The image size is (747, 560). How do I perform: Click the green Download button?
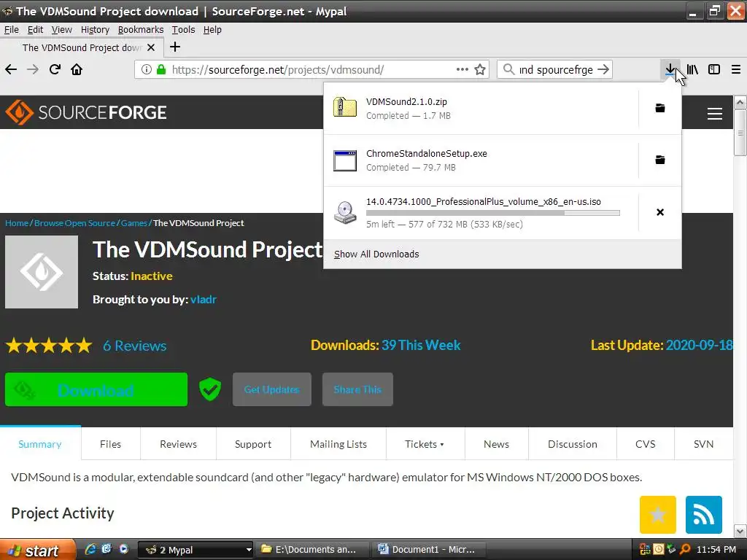click(x=96, y=389)
